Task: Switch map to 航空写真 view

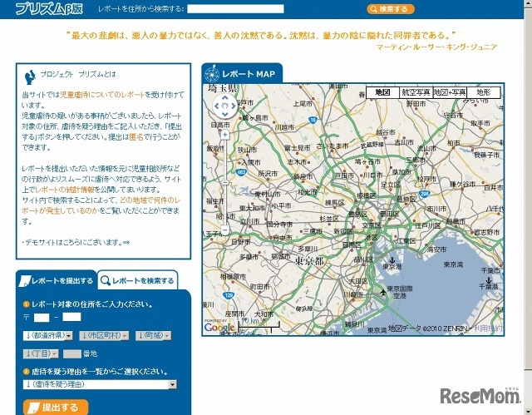Action: point(415,92)
